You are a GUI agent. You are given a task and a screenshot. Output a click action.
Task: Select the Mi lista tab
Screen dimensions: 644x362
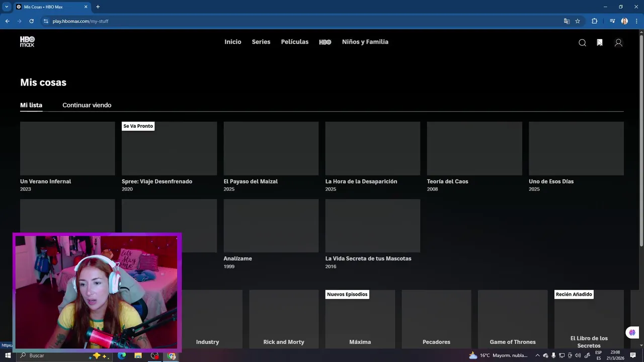coord(31,105)
